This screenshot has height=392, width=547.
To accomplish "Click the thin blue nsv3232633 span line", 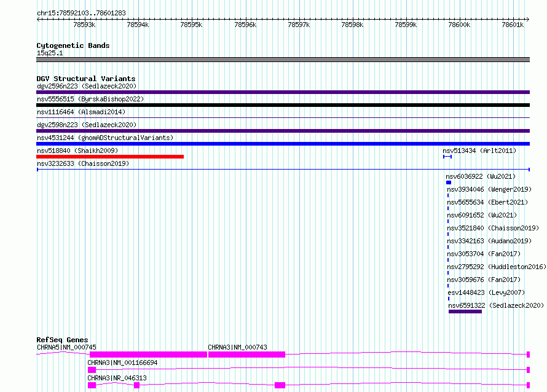I will click(x=283, y=170).
